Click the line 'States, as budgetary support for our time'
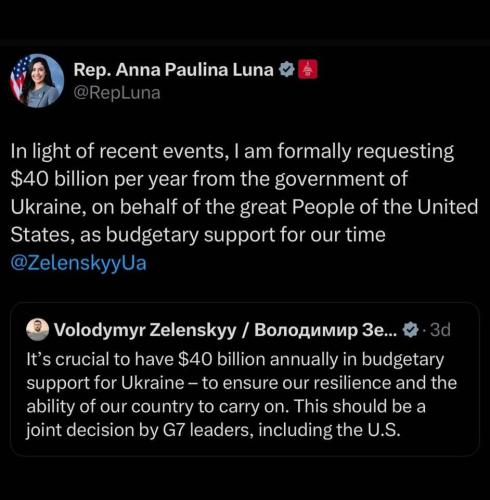Image resolution: width=490 pixels, height=500 pixels. point(198,235)
